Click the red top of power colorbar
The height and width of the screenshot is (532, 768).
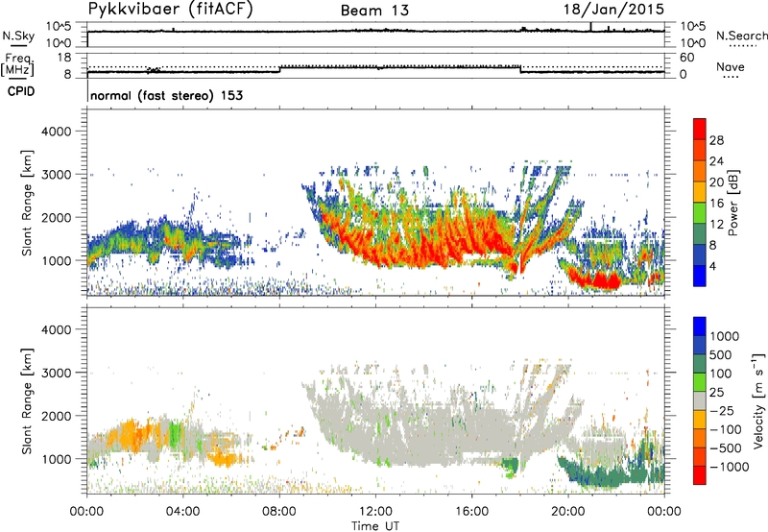point(700,129)
